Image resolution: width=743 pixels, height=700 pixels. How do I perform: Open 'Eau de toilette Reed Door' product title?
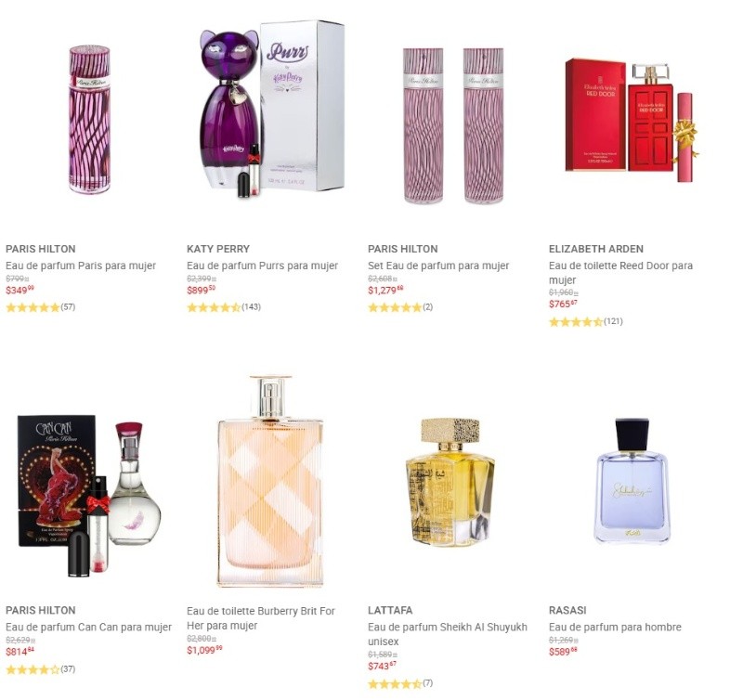click(620, 273)
